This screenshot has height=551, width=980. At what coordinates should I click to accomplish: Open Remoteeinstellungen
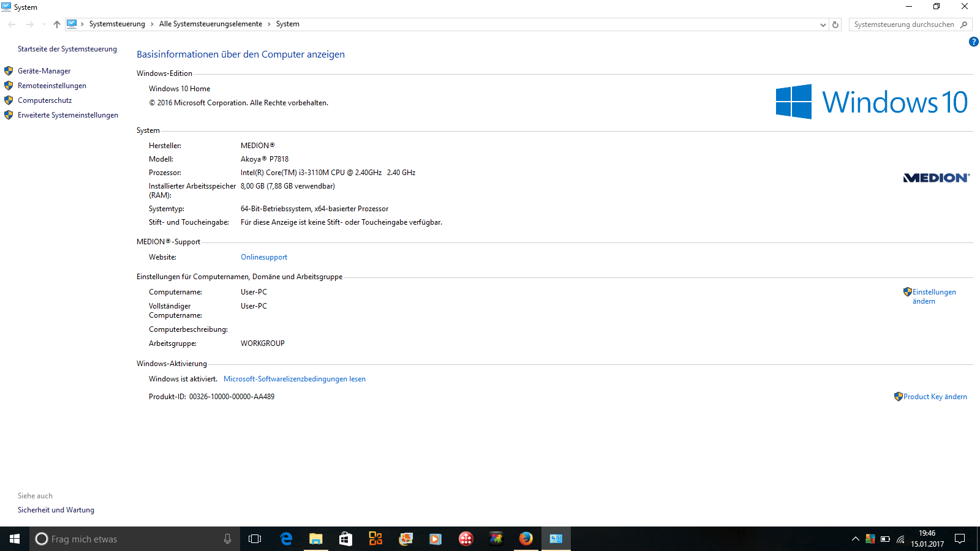(52, 86)
